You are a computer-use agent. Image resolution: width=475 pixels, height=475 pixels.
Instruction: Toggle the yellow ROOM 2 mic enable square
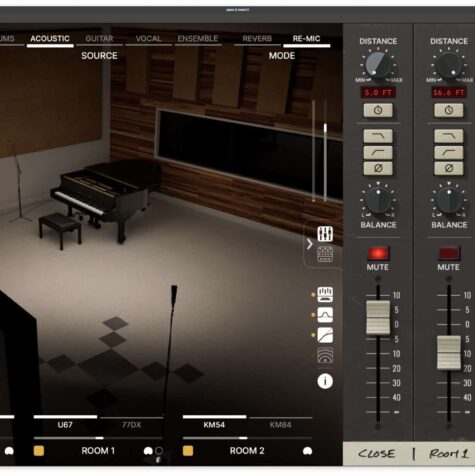(188, 451)
